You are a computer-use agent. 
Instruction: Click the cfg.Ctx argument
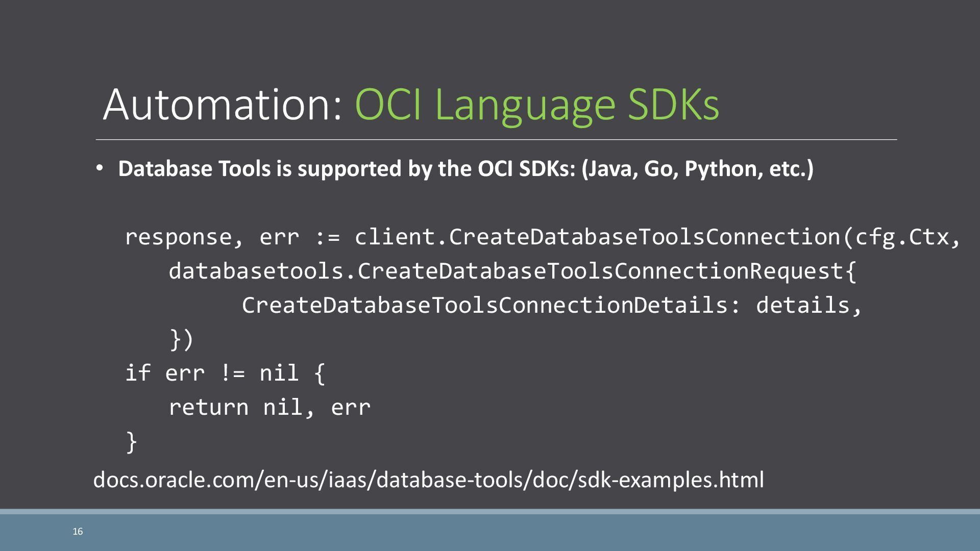coord(902,237)
